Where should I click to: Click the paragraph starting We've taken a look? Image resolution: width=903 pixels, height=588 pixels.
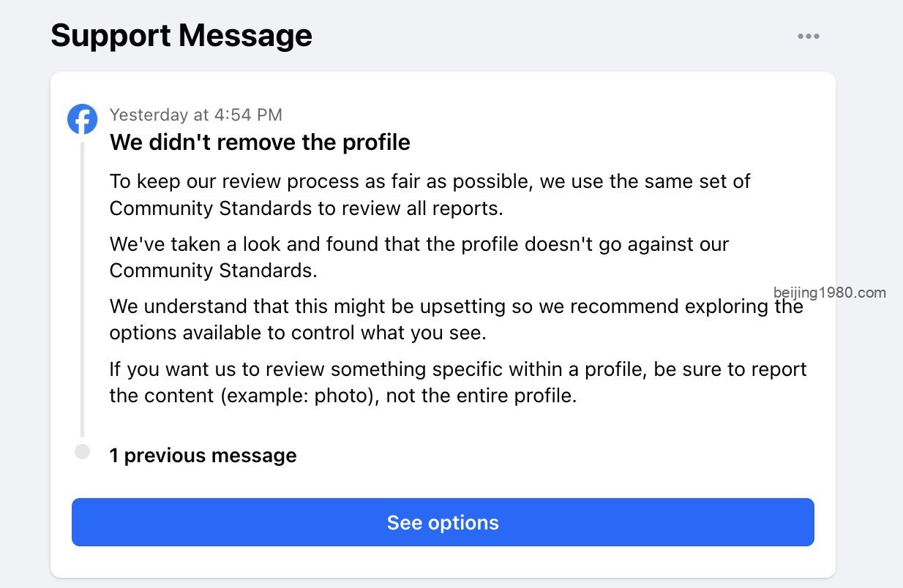tap(419, 257)
